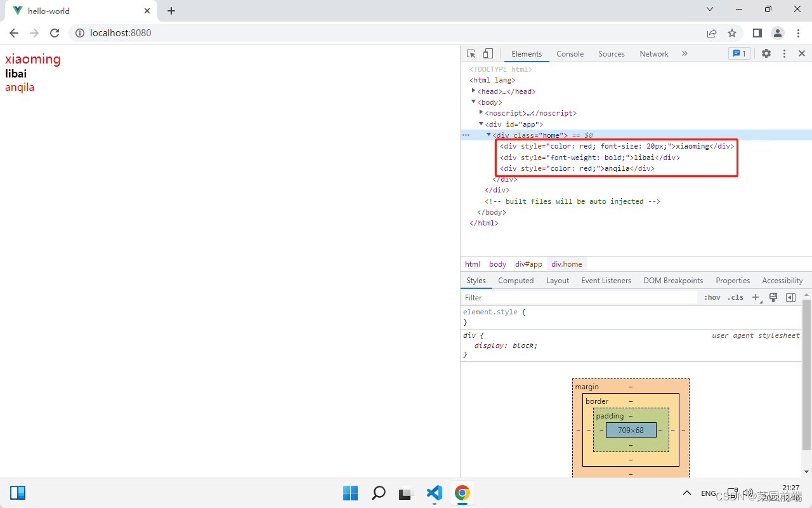Close the hello-world tab
The width and height of the screenshot is (812, 508).
click(x=147, y=11)
